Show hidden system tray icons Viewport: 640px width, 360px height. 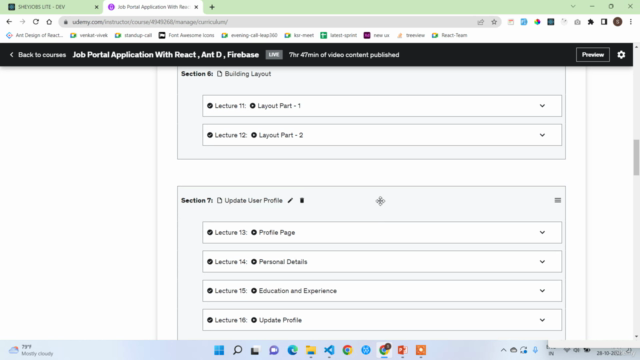(x=503, y=350)
